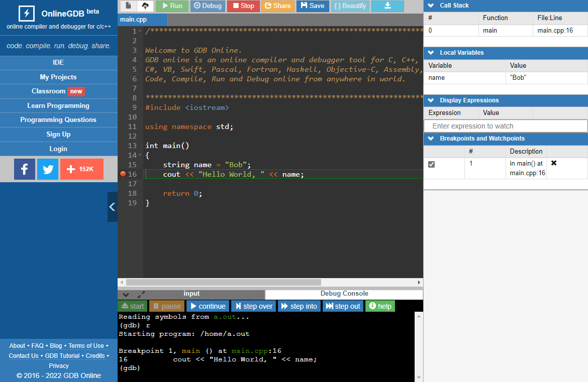
Task: Uncheck breakpoint 1 checkbox
Action: (x=431, y=165)
